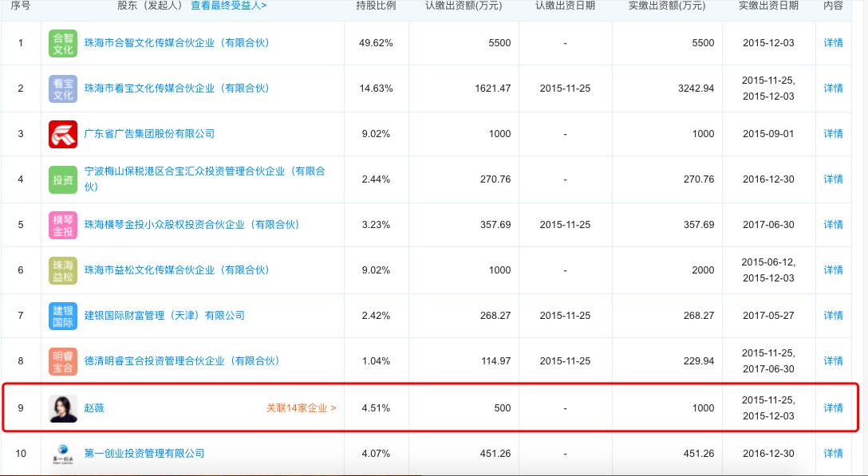868x476 pixels.
Task: Open 详情 for 珠海横琴金投 row
Action: 833,225
